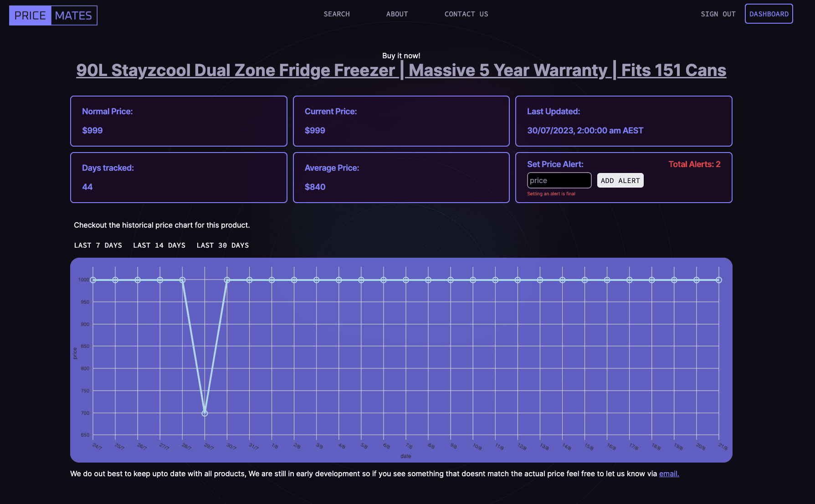
Task: Go to the About page
Action: pyautogui.click(x=397, y=14)
